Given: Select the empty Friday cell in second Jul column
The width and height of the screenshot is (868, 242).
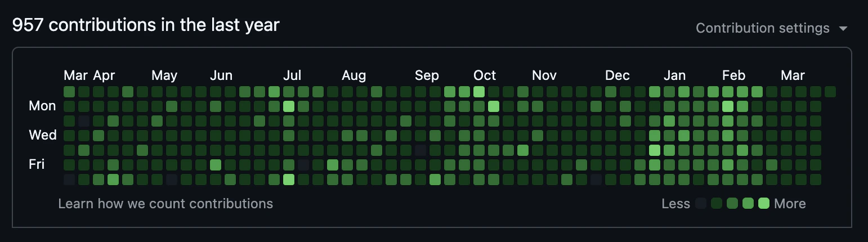Looking at the screenshot, I should coord(303,165).
